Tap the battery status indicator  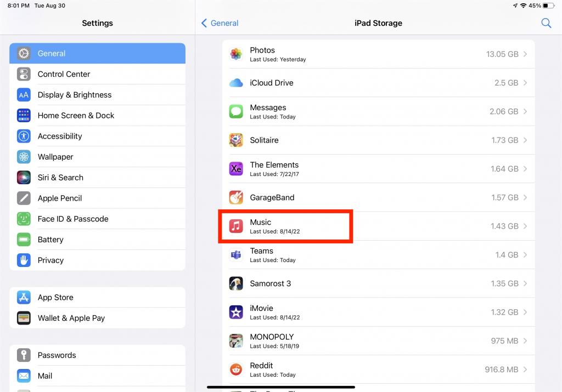pos(548,5)
